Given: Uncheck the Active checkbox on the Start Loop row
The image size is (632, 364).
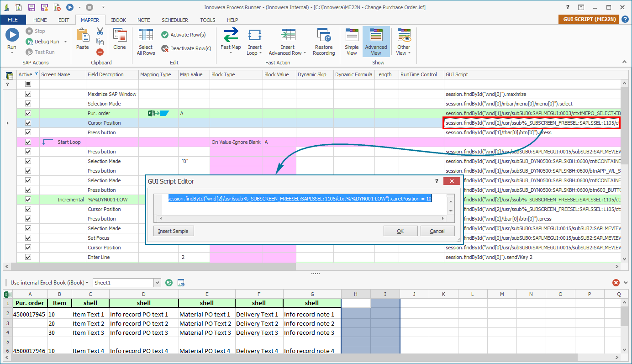Looking at the screenshot, I should pos(28,142).
